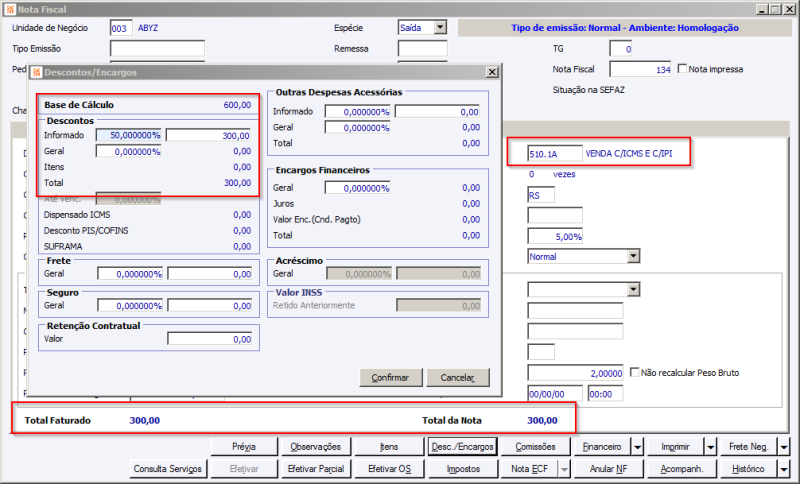This screenshot has width=800, height=484.
Task: Click the Nota Fiscal window title icon
Action: (10, 9)
